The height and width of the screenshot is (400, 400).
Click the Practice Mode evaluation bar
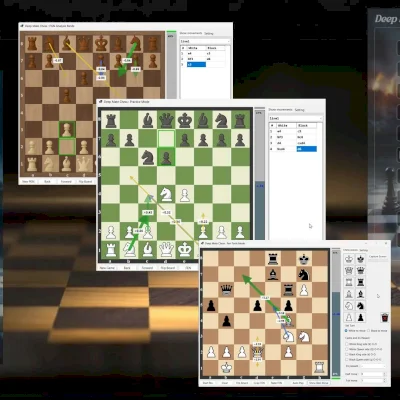[x=259, y=173]
